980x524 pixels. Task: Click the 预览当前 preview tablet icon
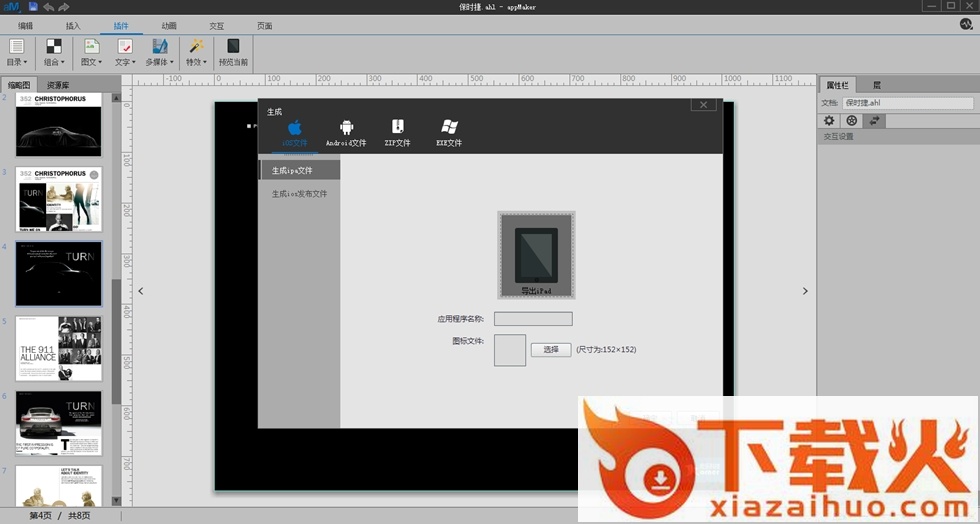233,46
